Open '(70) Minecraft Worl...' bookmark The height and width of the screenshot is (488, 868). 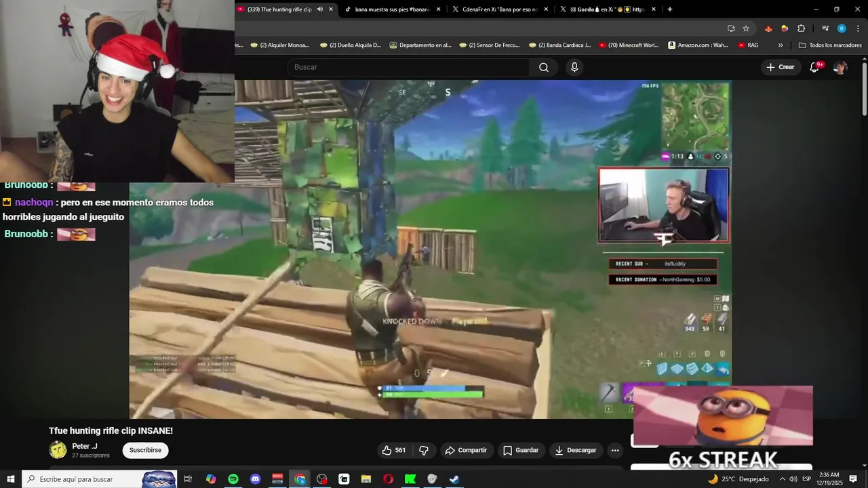[x=629, y=45]
